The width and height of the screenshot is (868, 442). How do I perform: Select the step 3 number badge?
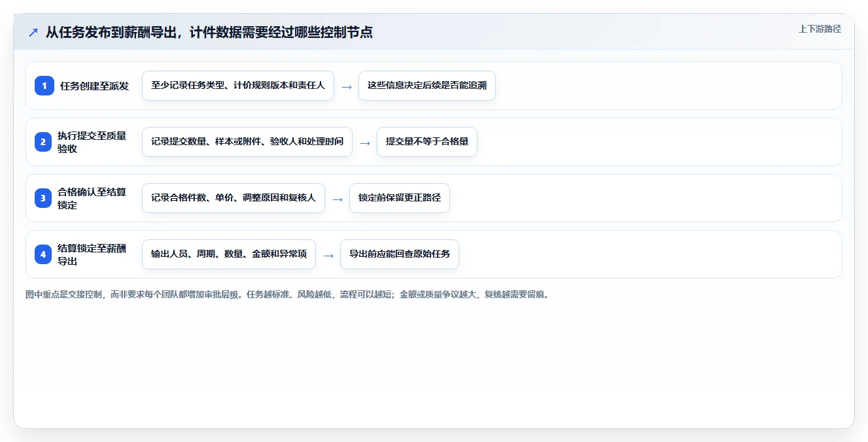click(x=44, y=198)
